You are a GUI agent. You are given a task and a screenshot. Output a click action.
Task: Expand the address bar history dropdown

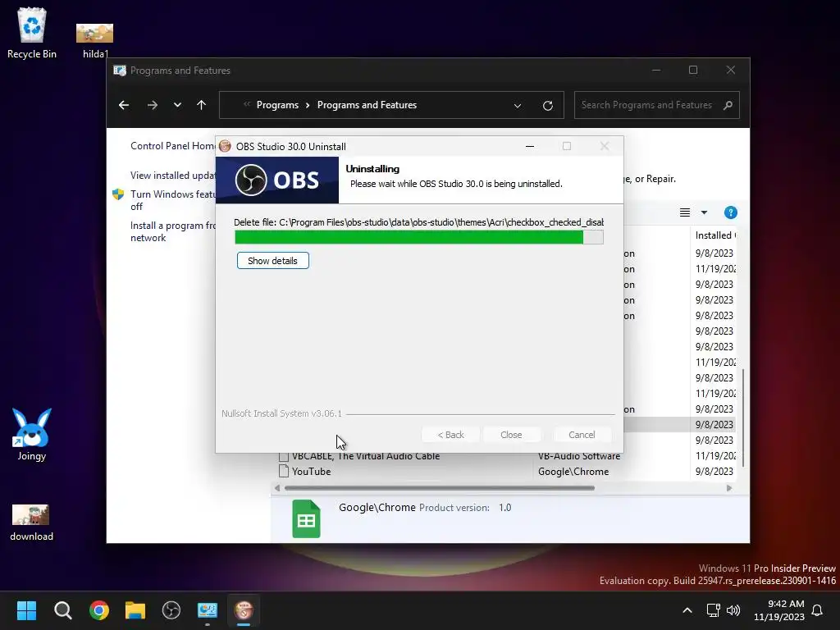(x=518, y=106)
